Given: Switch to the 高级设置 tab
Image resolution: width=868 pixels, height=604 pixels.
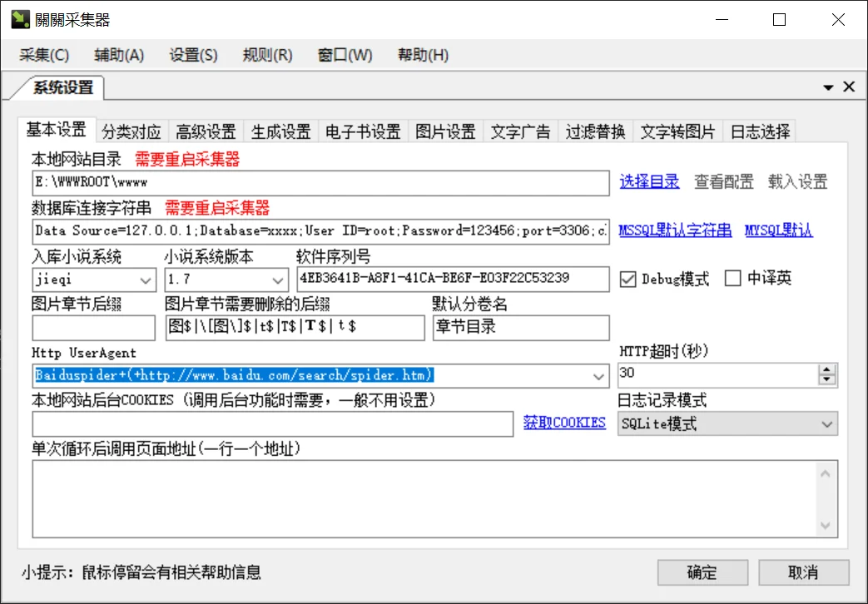Looking at the screenshot, I should [206, 131].
